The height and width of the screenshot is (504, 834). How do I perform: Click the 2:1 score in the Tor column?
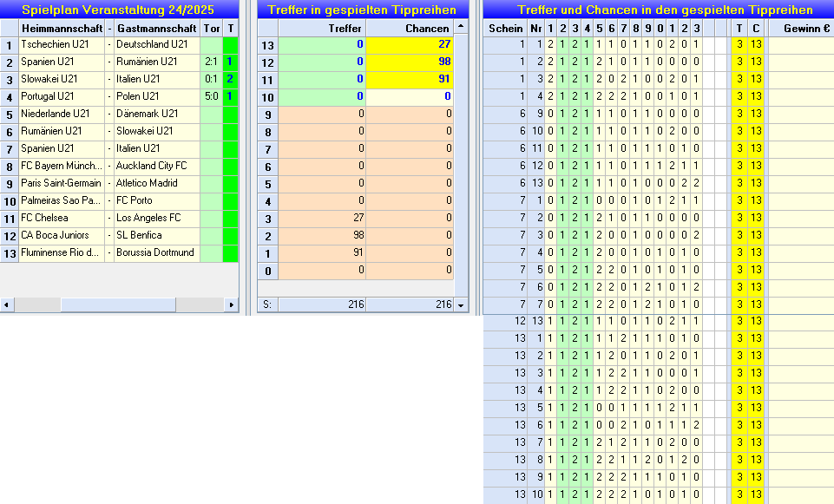click(212, 62)
